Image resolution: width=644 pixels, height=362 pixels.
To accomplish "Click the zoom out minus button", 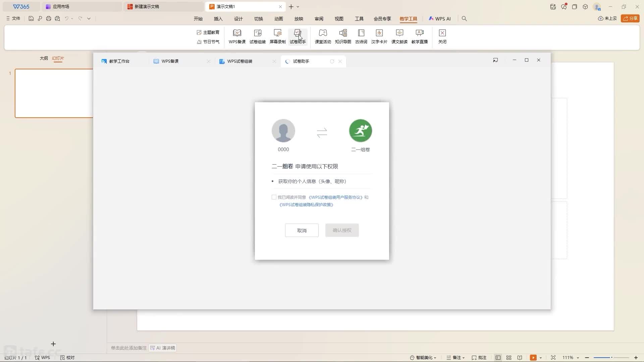I will (x=587, y=358).
